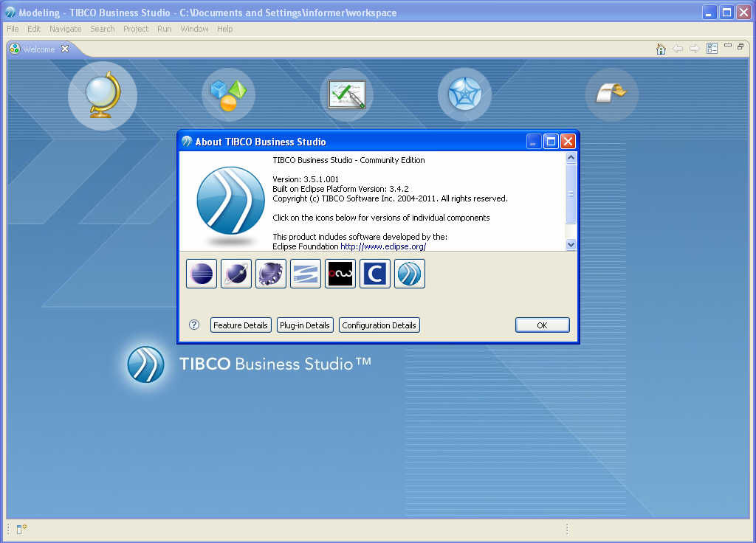Screen dimensions: 756x543
Task: Select the colored shapes Welcome page icon
Action: pos(228,94)
